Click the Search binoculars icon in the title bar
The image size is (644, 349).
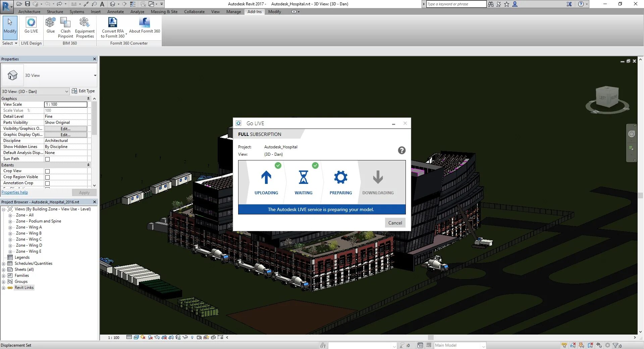coord(491,4)
